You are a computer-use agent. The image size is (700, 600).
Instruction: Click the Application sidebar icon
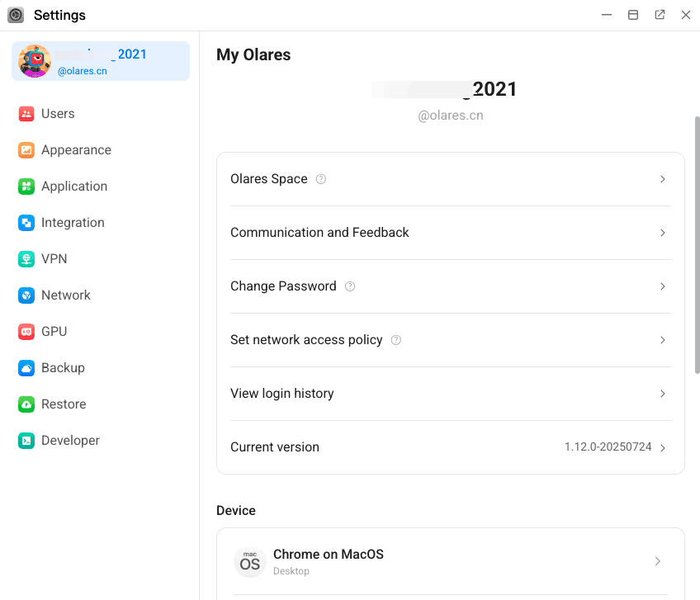26,187
